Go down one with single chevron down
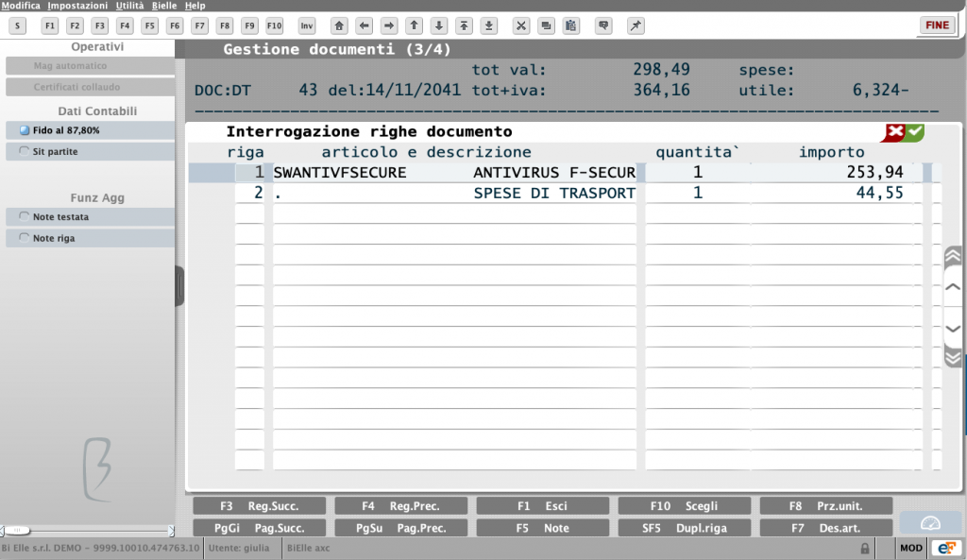 pos(953,328)
